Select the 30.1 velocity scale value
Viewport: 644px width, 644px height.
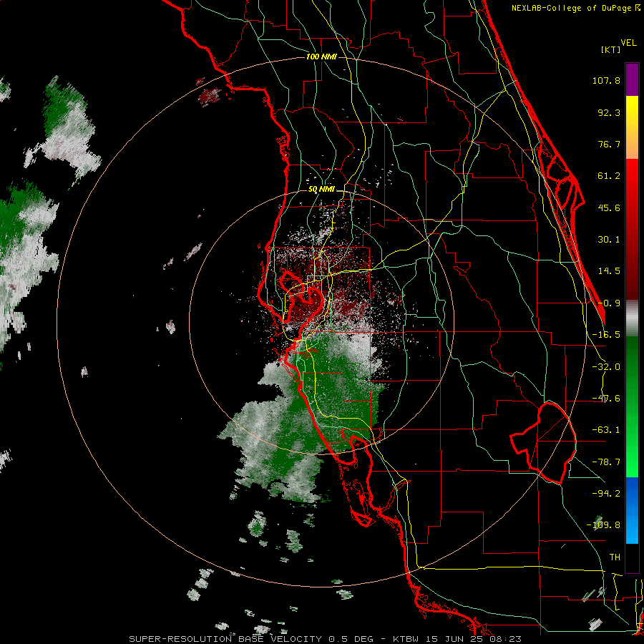click(x=609, y=240)
